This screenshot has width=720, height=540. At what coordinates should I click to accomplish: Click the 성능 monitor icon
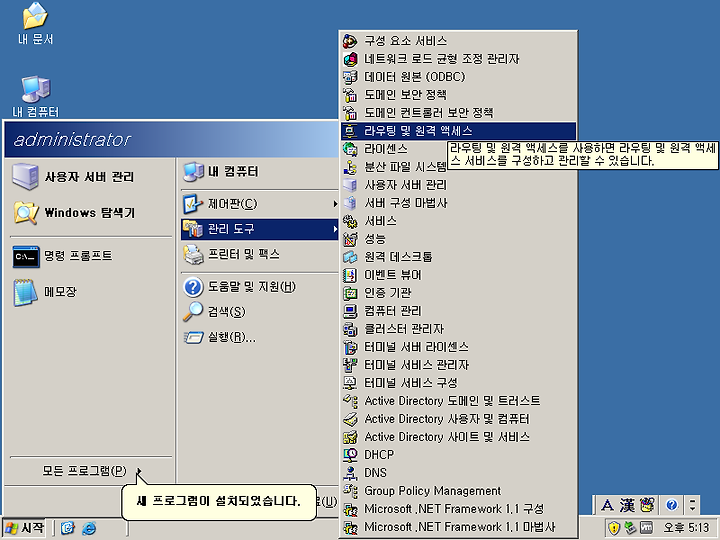pyautogui.click(x=350, y=239)
